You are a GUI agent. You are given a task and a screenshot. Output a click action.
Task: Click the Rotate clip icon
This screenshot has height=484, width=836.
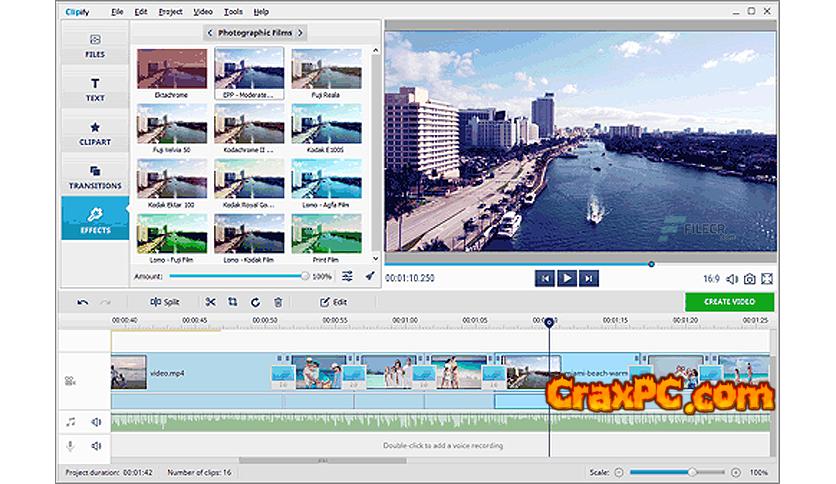coord(255,302)
